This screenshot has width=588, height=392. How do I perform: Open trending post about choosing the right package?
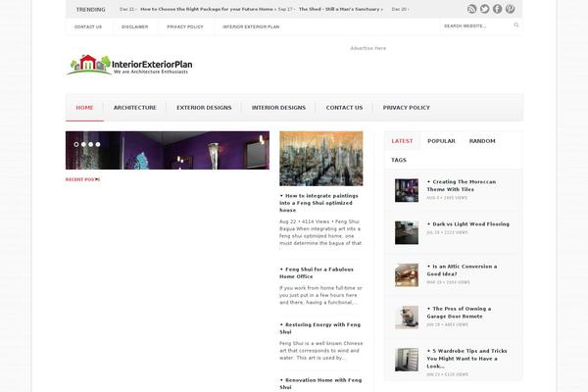tap(207, 9)
